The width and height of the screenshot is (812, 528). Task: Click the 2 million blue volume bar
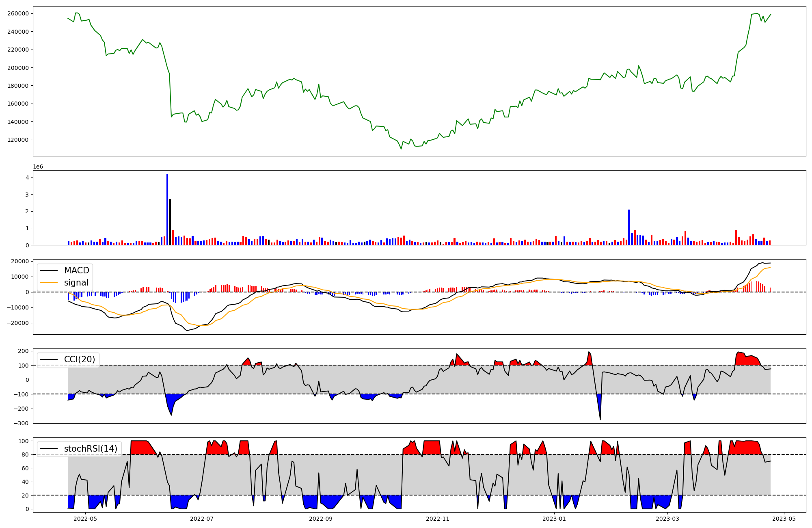629,227
